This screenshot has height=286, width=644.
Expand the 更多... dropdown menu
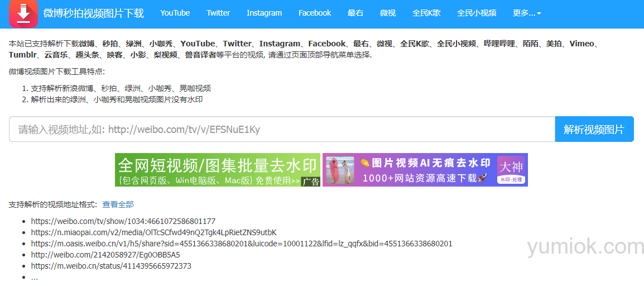tap(527, 13)
